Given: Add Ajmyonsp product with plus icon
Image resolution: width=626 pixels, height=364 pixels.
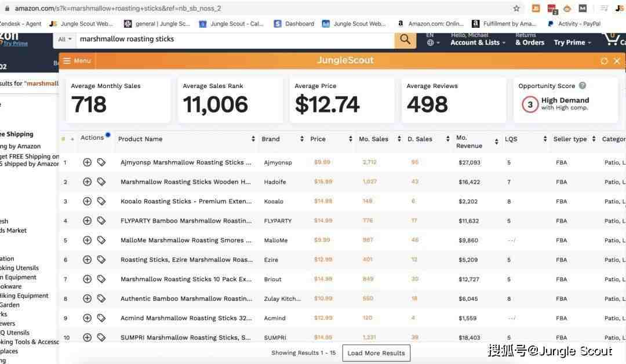Looking at the screenshot, I should click(87, 162).
